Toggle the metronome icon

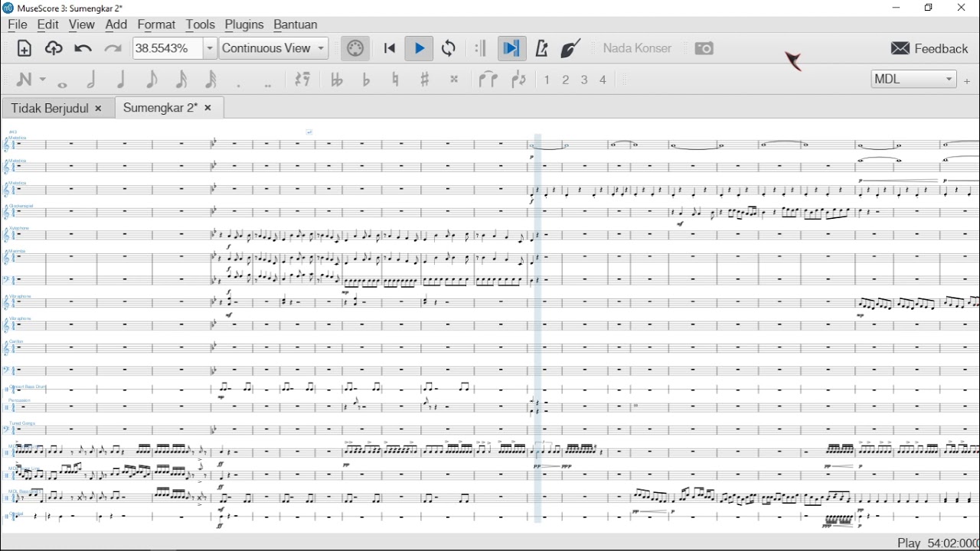(542, 49)
